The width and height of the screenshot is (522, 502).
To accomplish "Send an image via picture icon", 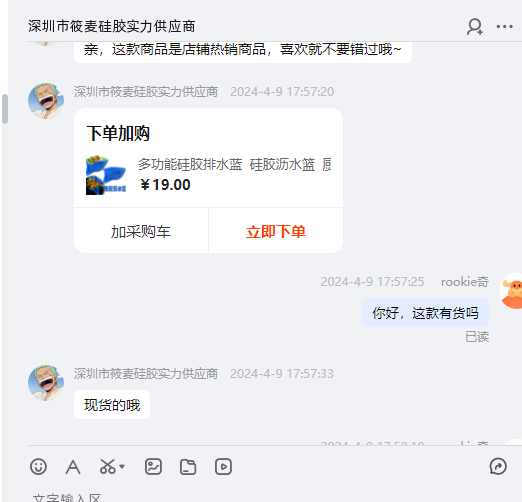I will [x=153, y=467].
